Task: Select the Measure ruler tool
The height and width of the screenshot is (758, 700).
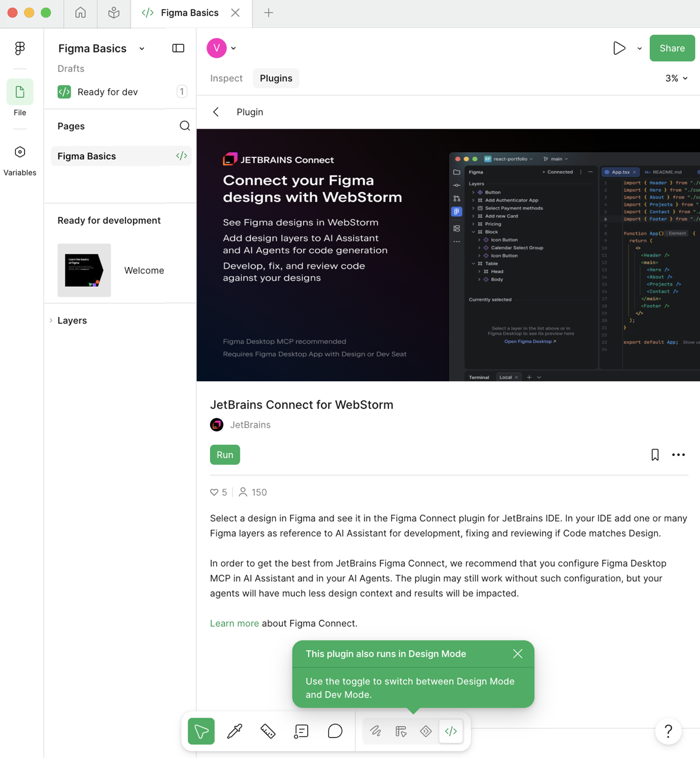Action: [x=268, y=731]
